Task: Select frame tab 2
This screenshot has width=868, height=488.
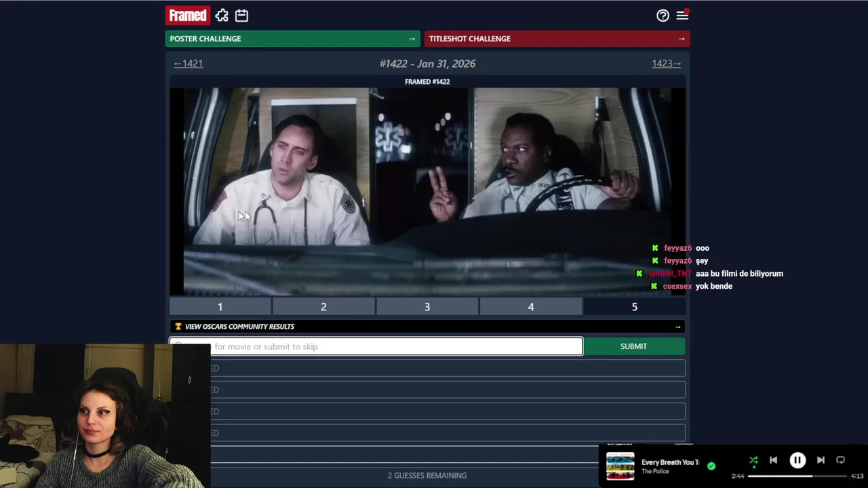Action: 323,307
